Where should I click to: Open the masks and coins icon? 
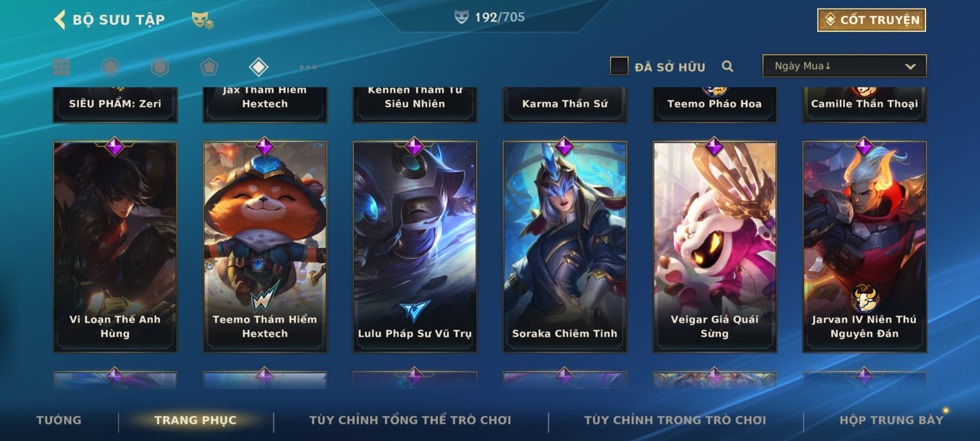click(203, 20)
